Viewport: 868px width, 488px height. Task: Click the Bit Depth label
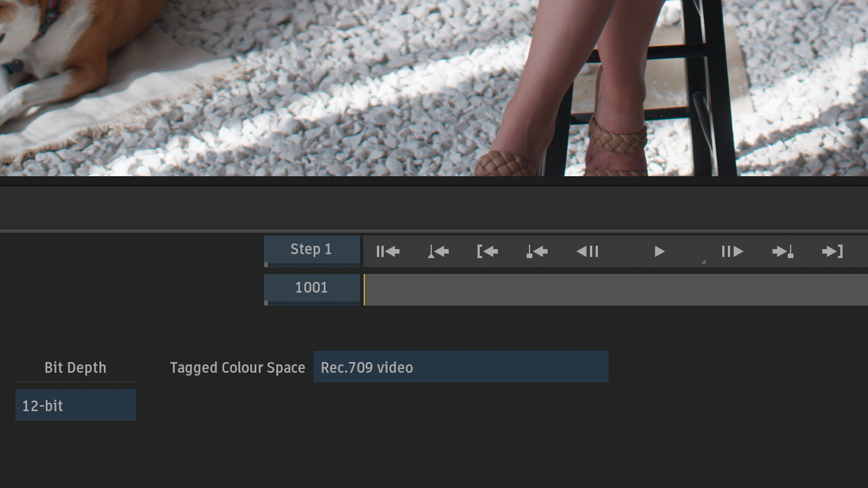click(75, 368)
